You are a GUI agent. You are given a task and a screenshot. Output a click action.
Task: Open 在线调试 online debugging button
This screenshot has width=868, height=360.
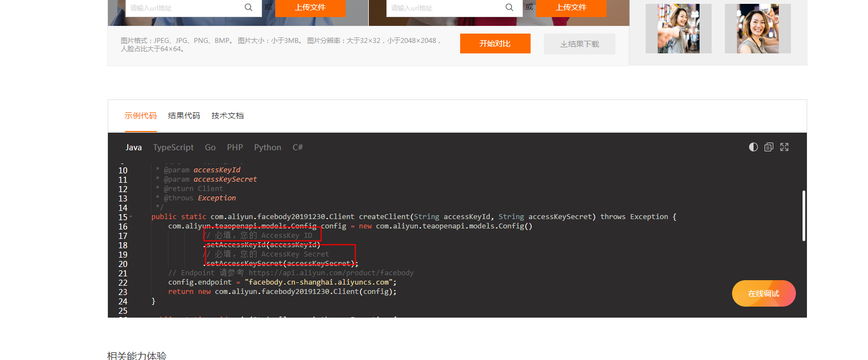click(764, 293)
